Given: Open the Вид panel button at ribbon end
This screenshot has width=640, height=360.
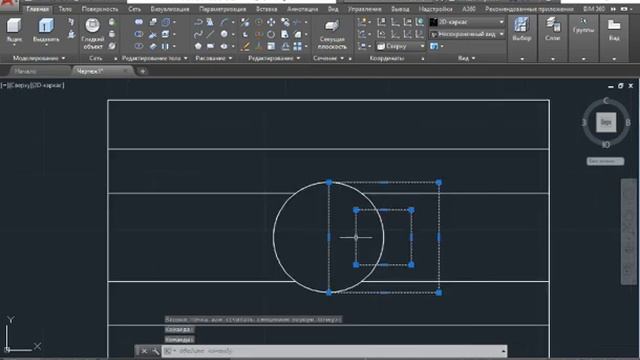Looking at the screenshot, I should 614,29.
